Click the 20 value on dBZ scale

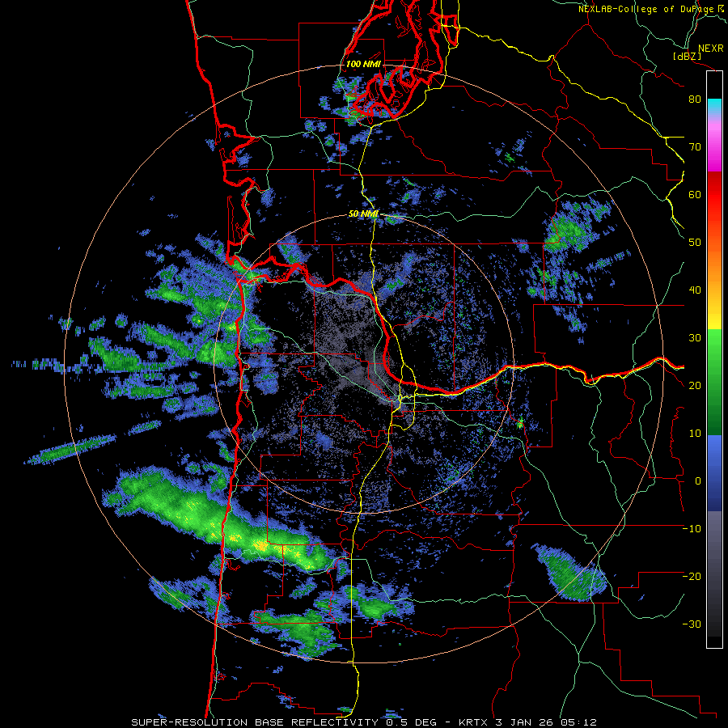click(x=695, y=387)
